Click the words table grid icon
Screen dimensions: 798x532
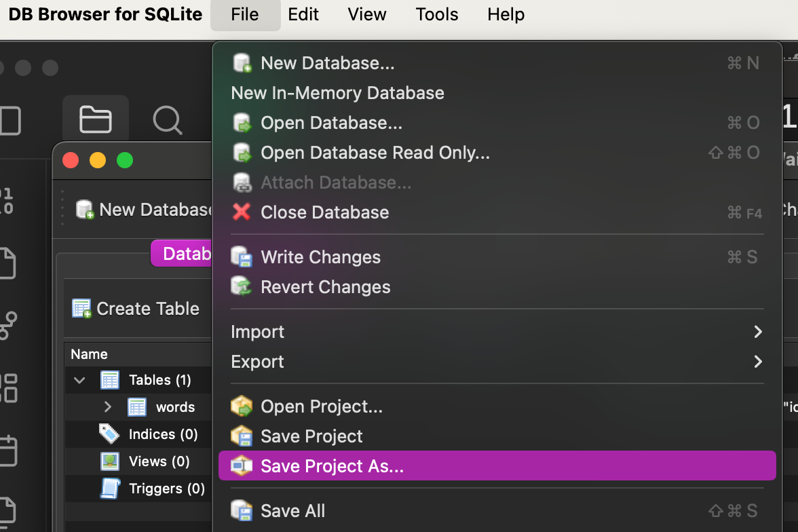click(137, 407)
